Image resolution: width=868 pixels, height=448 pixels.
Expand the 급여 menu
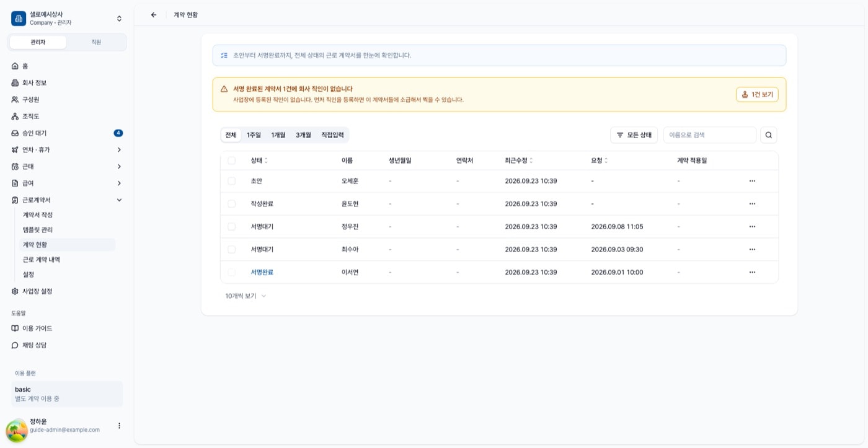pos(67,183)
